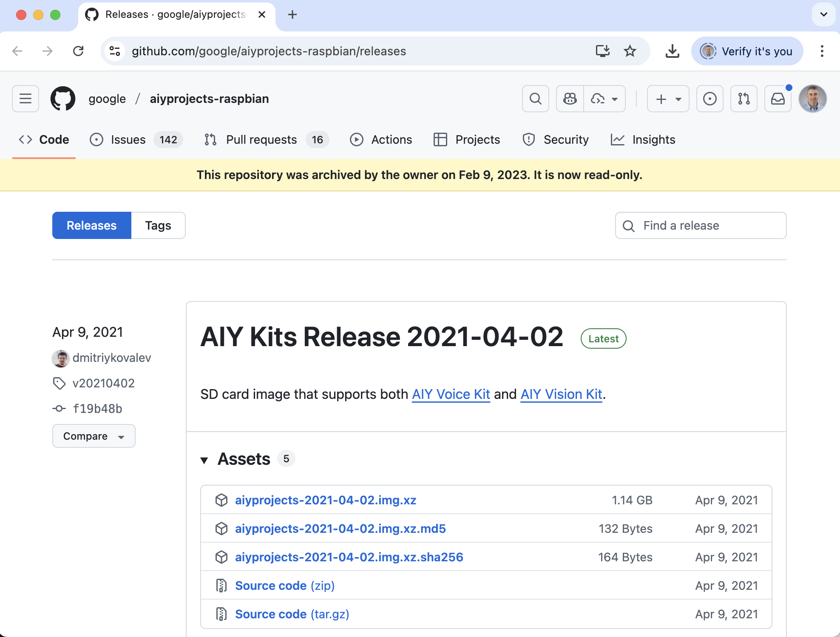The width and height of the screenshot is (840, 637).
Task: Open pull requests icon in header
Action: [x=744, y=99]
